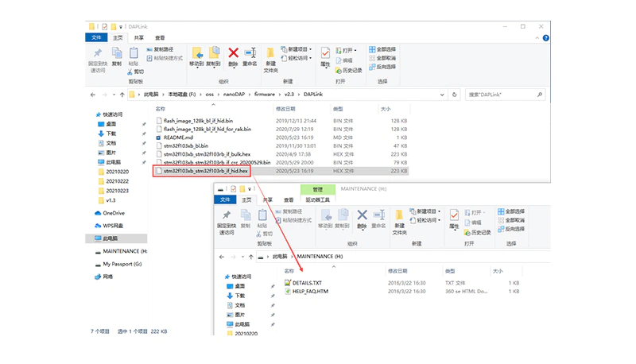This screenshot has height=364, width=636.
Task: Open recent locations dropdown in MAINTENANCE navigation
Action: coord(242,257)
